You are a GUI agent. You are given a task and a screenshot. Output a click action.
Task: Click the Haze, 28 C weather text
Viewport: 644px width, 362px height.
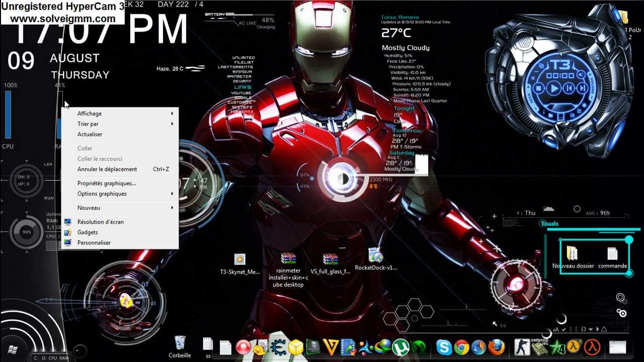point(170,69)
